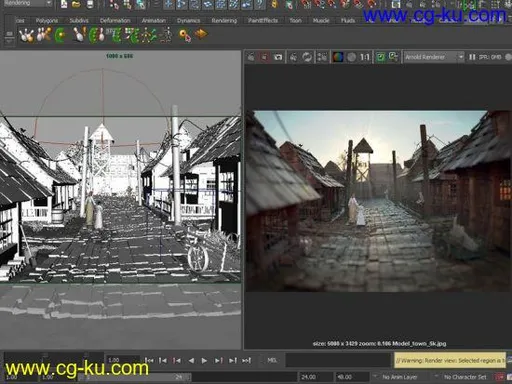This screenshot has width=512, height=384.
Task: Click the bowling pins and ball shelf icon
Action: pos(27,35)
